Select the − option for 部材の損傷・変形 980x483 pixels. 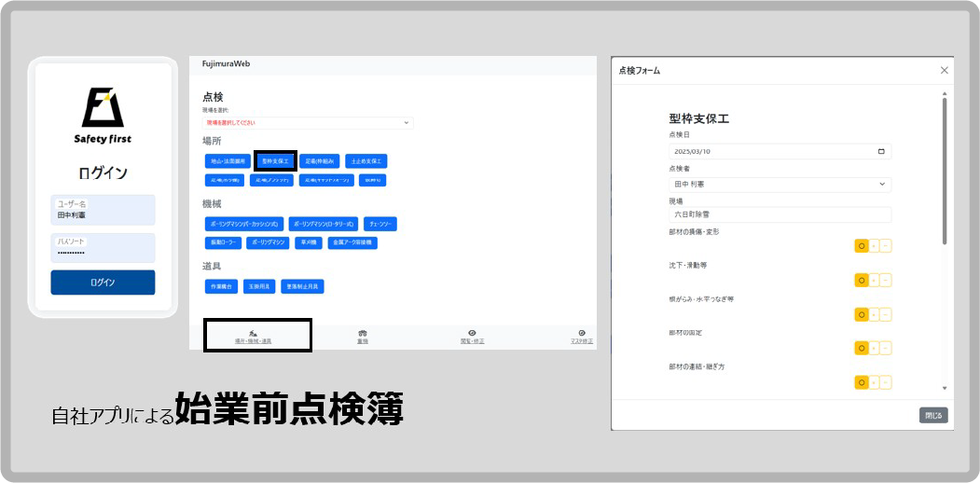(886, 246)
